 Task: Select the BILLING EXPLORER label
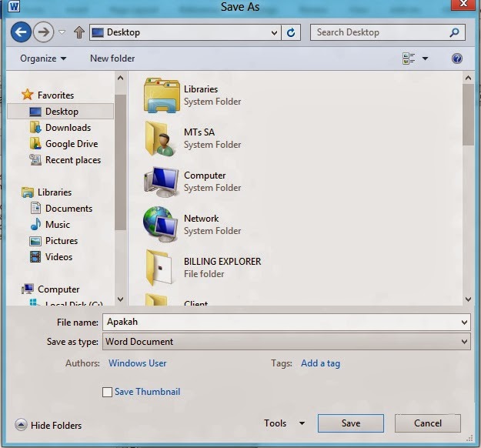coord(222,262)
